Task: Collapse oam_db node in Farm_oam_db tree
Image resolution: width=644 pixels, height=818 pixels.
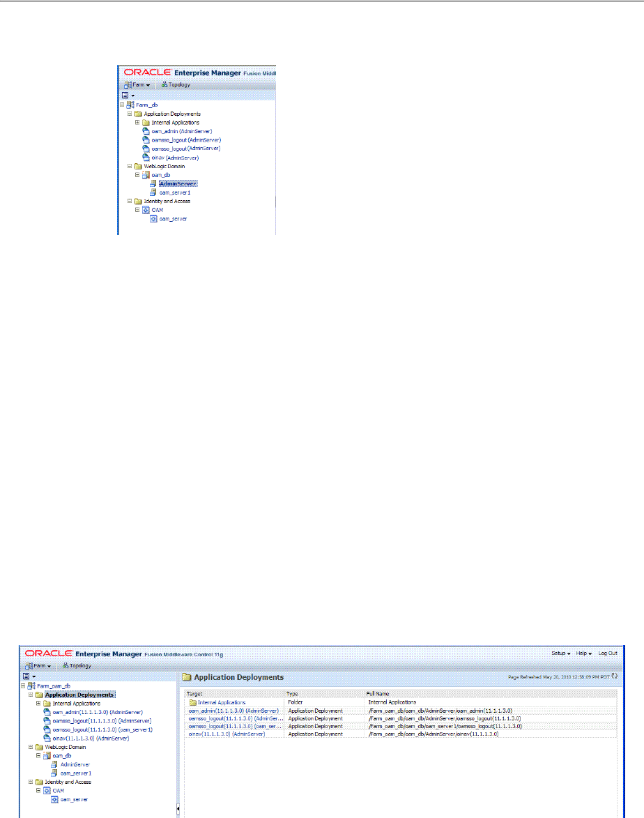Action: [38, 755]
